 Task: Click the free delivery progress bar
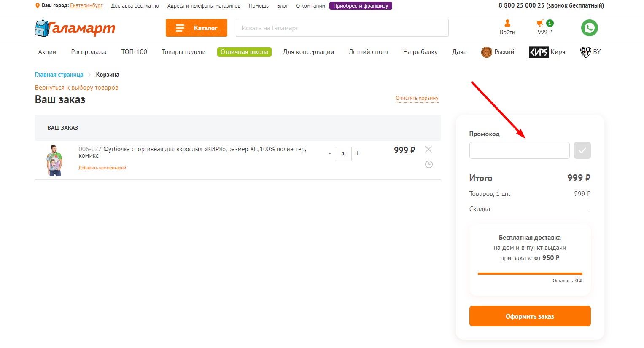[530, 273]
